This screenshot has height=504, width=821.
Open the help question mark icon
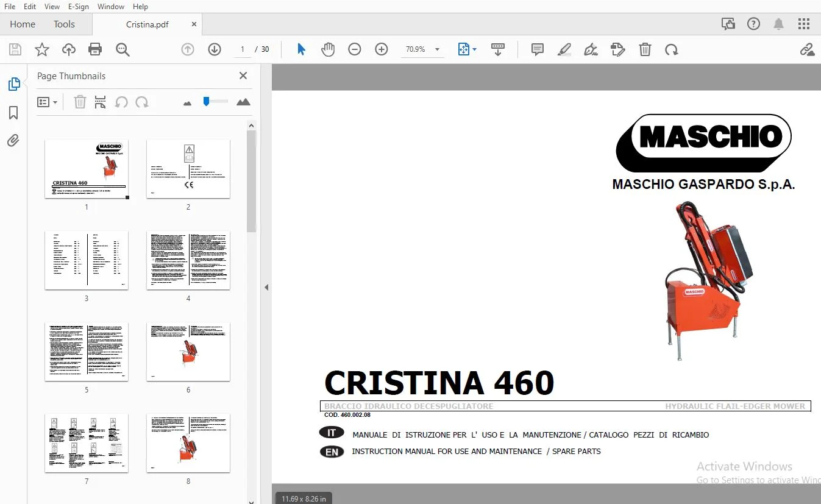tap(754, 24)
